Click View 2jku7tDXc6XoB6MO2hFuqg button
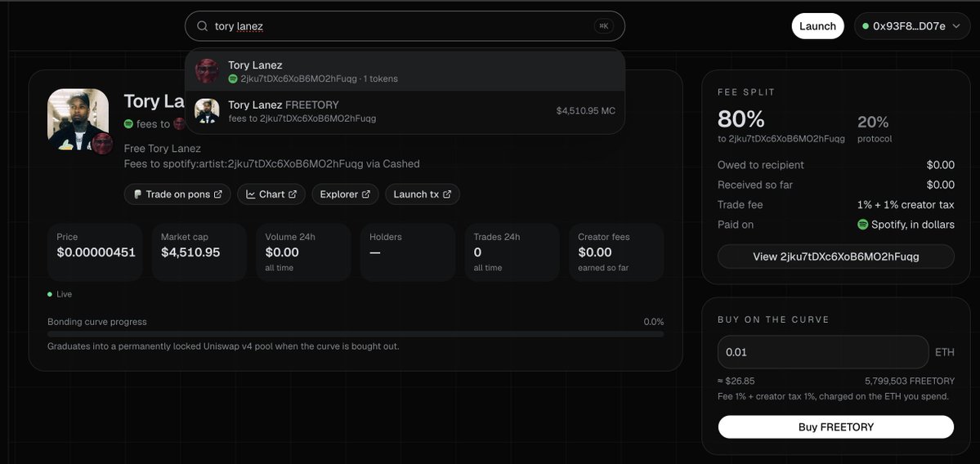 (x=835, y=257)
